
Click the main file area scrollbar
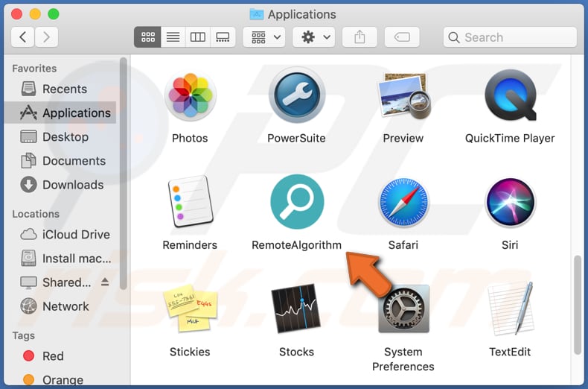point(578,305)
